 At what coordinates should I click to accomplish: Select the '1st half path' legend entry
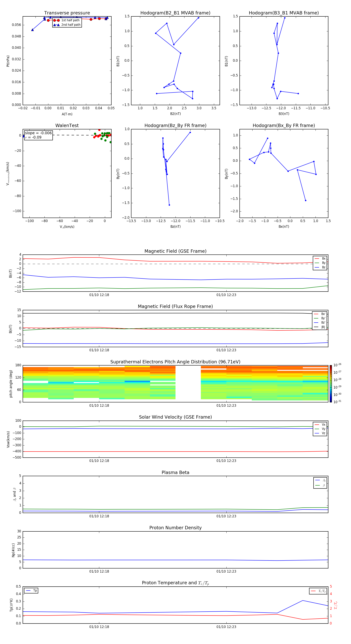[66, 20]
